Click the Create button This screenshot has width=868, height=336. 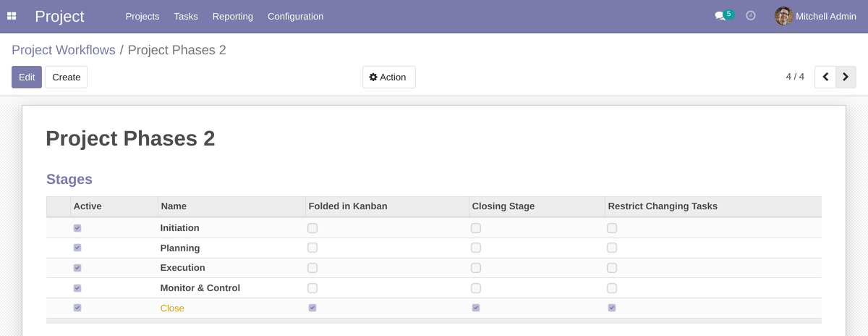[66, 77]
